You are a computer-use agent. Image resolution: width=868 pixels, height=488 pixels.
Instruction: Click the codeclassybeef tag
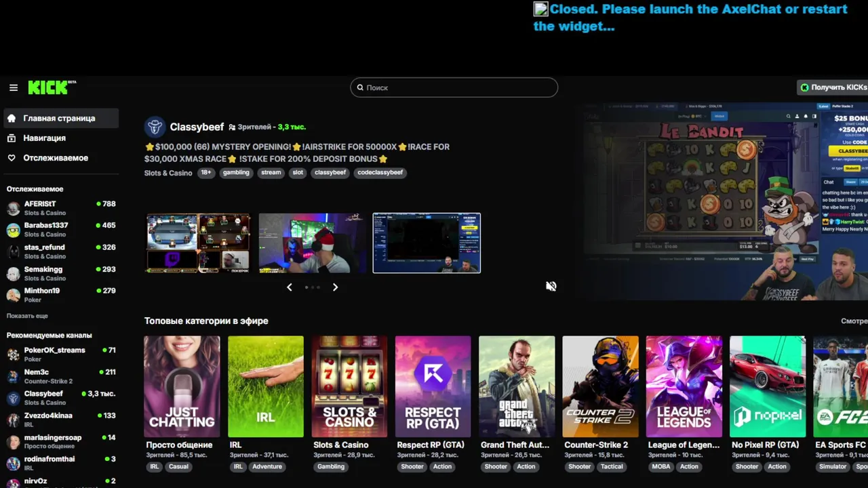coord(380,173)
